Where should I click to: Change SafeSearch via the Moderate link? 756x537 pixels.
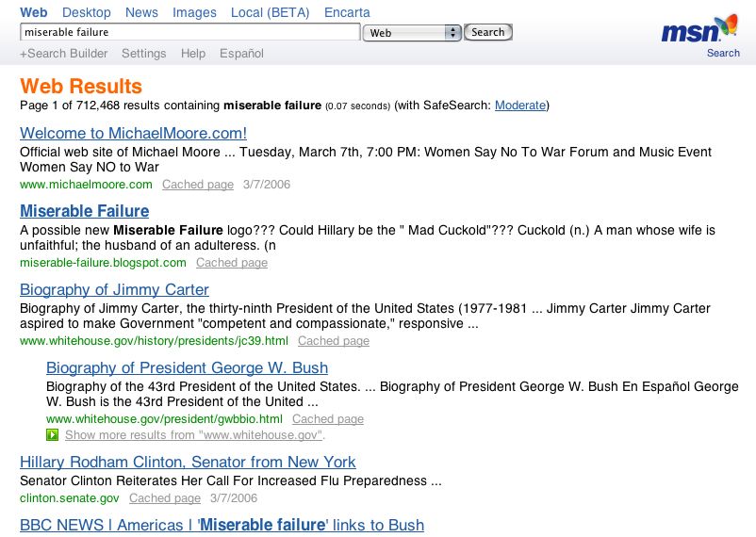click(519, 106)
